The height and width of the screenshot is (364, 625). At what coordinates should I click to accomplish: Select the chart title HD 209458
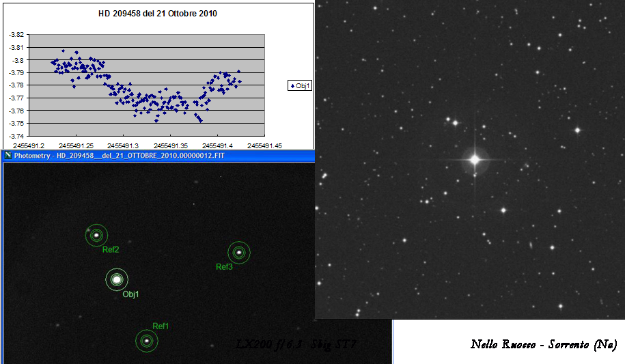tap(158, 14)
